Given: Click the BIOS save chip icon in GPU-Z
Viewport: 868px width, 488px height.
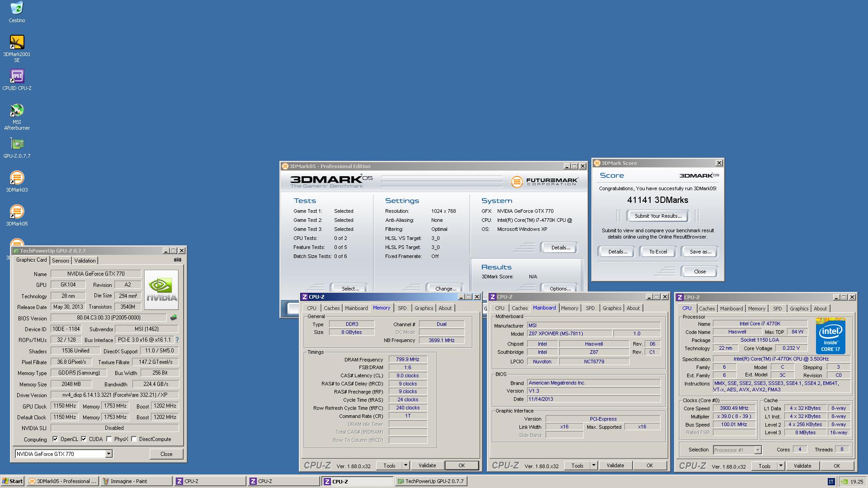Looking at the screenshot, I should tap(173, 318).
